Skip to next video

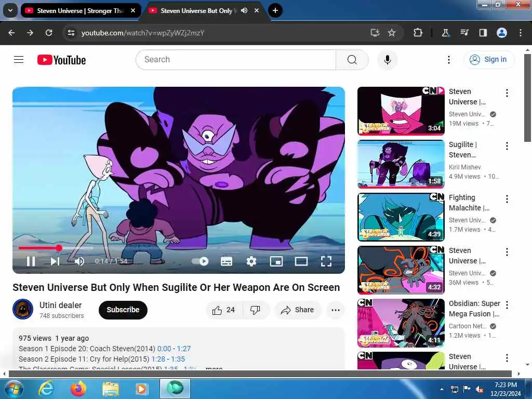55,261
